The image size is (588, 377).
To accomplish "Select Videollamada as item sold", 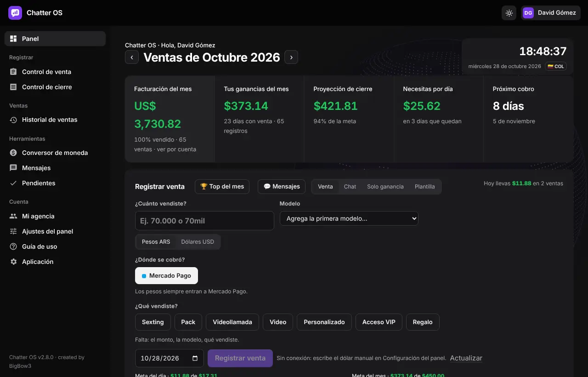I will coord(232,322).
